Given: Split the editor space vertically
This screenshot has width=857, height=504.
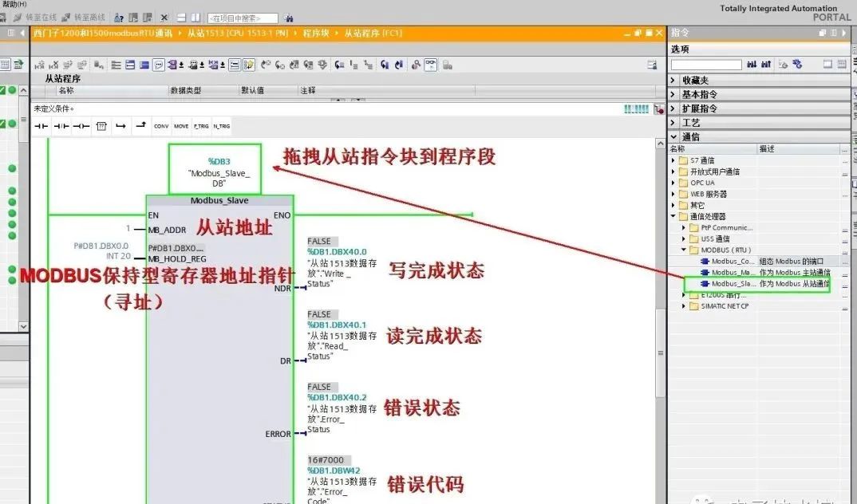Looking at the screenshot, I should point(195,18).
